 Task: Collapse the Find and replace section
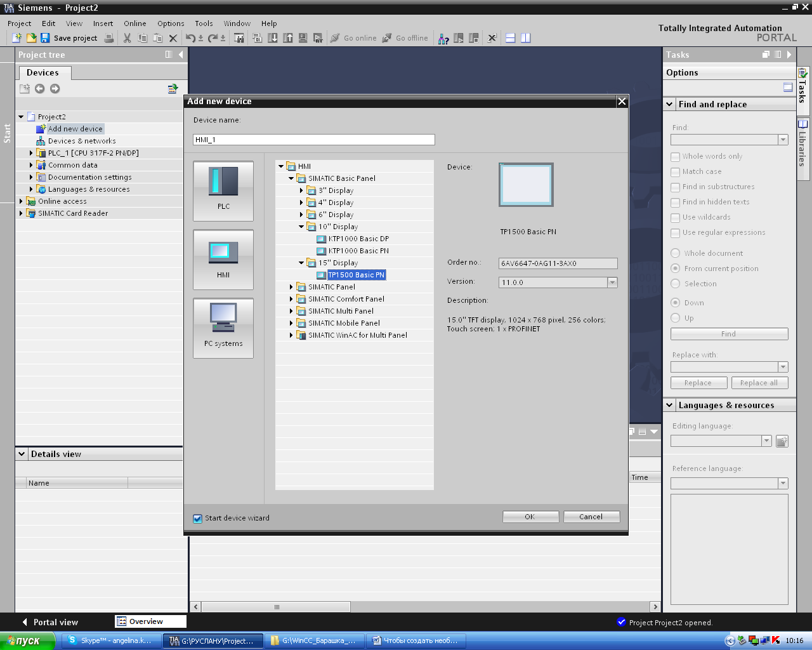(669, 104)
